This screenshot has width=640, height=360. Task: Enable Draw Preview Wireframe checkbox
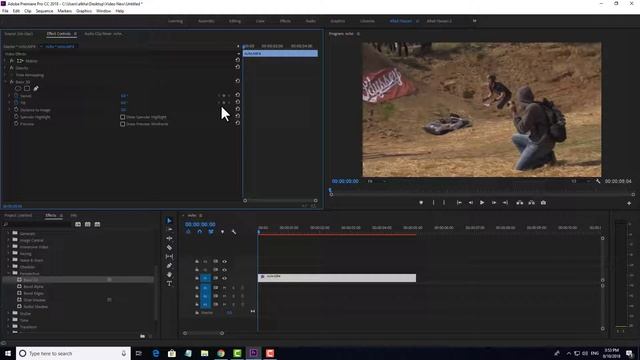coord(122,124)
